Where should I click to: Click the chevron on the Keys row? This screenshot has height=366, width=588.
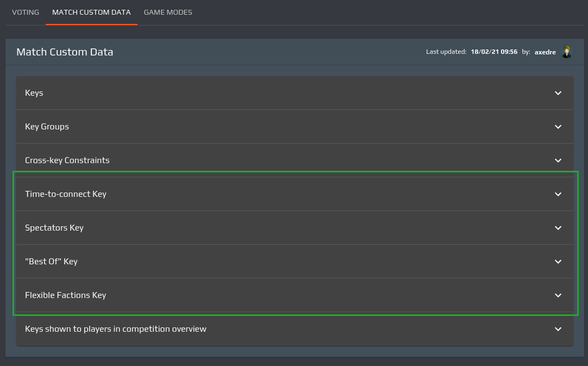click(x=558, y=93)
